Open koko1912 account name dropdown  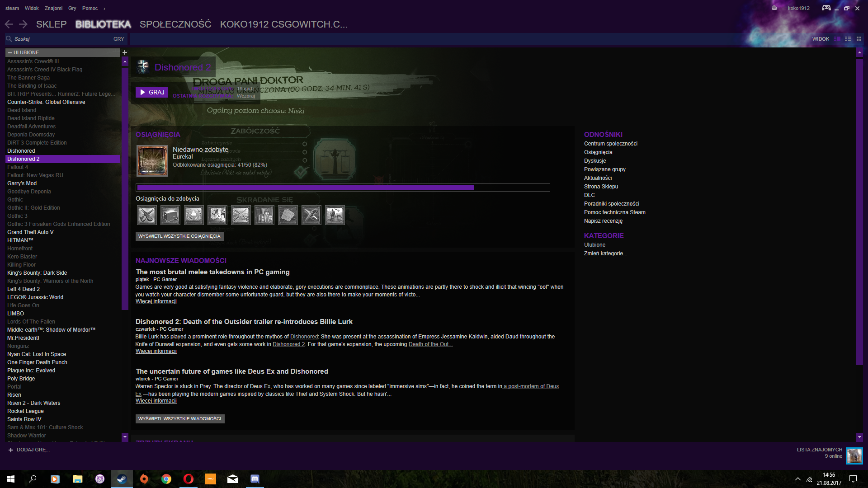point(798,8)
